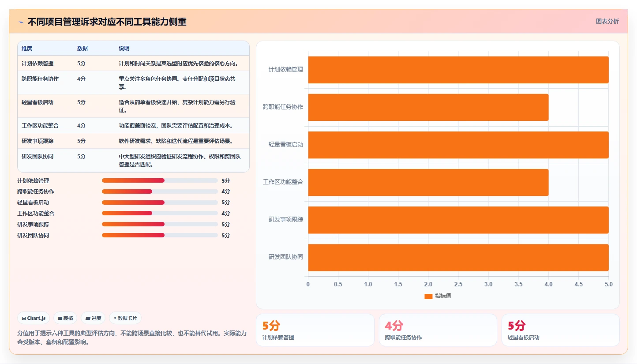Click the 轻量看板启动 chart bar

coord(458,145)
